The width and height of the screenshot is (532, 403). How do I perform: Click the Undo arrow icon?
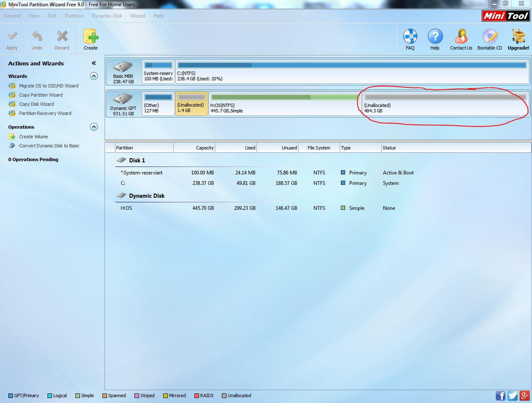(x=37, y=36)
